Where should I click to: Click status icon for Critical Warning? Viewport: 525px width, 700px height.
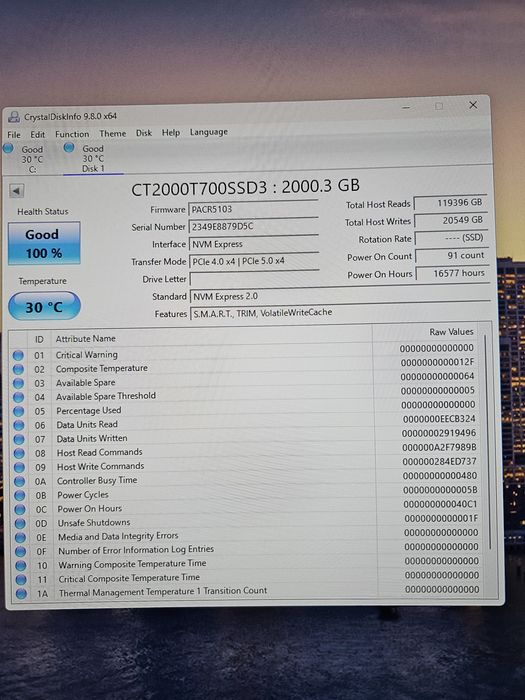click(x=18, y=355)
